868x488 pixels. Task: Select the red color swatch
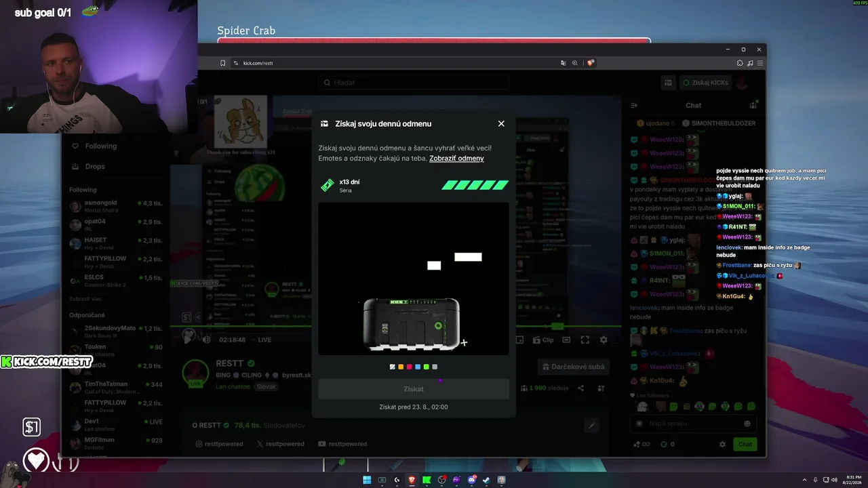[x=409, y=367]
